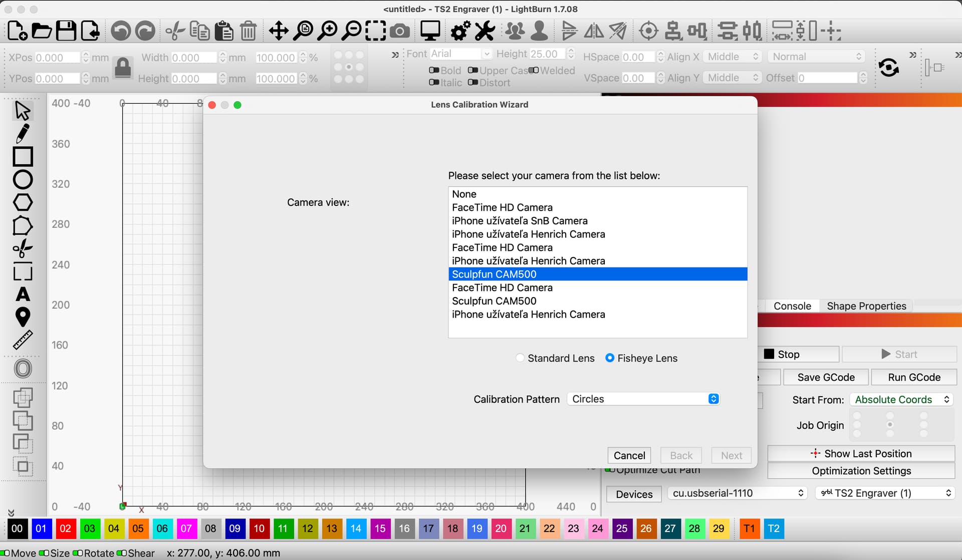The height and width of the screenshot is (560, 962).
Task: Toggle the Welded text switch
Action: pos(534,71)
